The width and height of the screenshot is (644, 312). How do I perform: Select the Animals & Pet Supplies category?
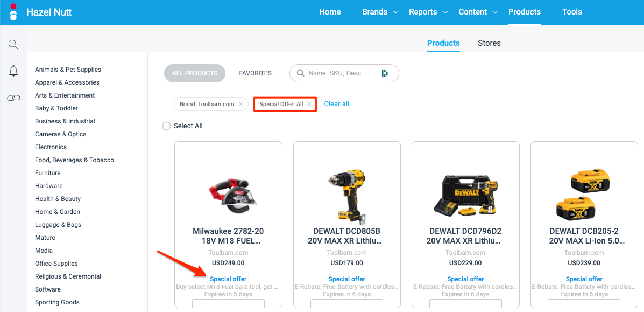click(68, 70)
